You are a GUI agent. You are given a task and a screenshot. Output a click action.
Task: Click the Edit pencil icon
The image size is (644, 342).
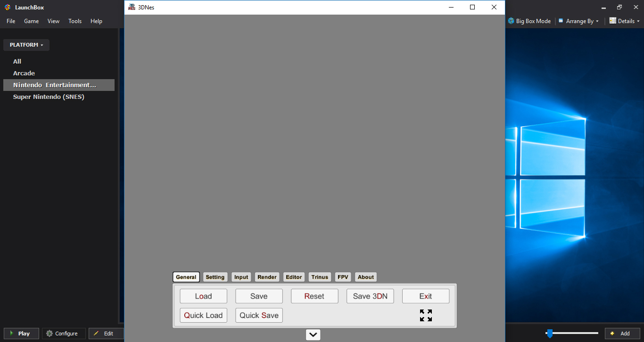pyautogui.click(x=96, y=334)
